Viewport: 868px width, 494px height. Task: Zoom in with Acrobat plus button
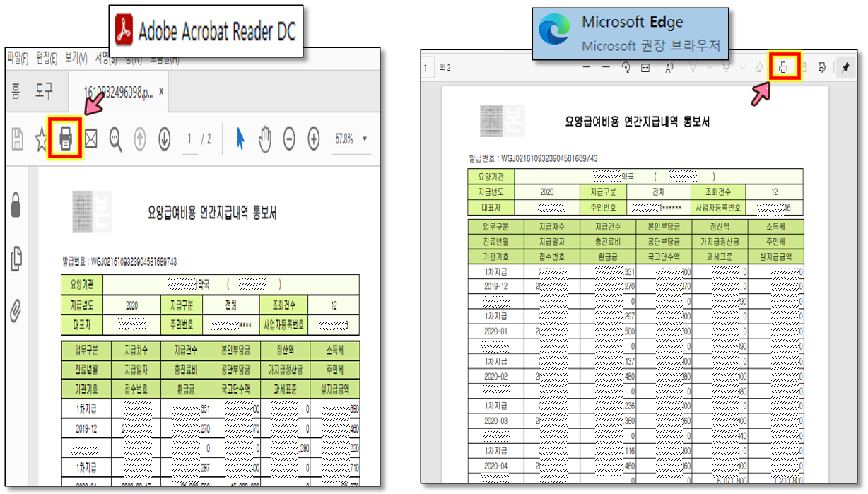click(314, 140)
